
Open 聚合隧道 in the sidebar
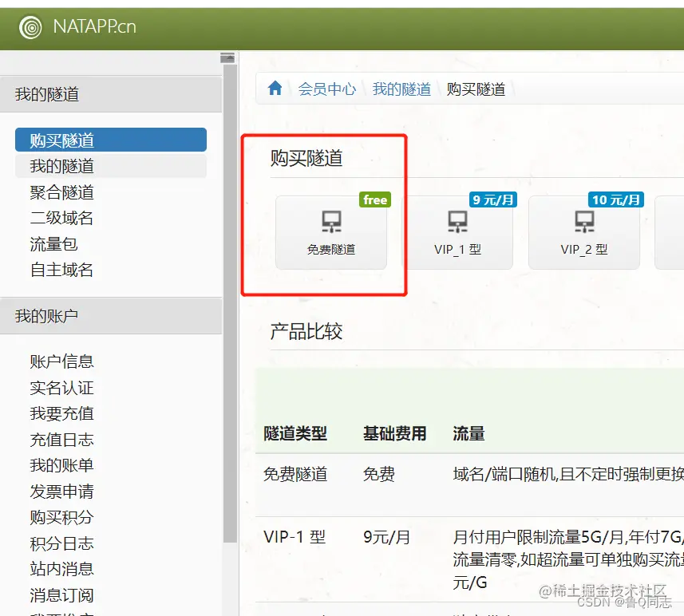point(62,192)
